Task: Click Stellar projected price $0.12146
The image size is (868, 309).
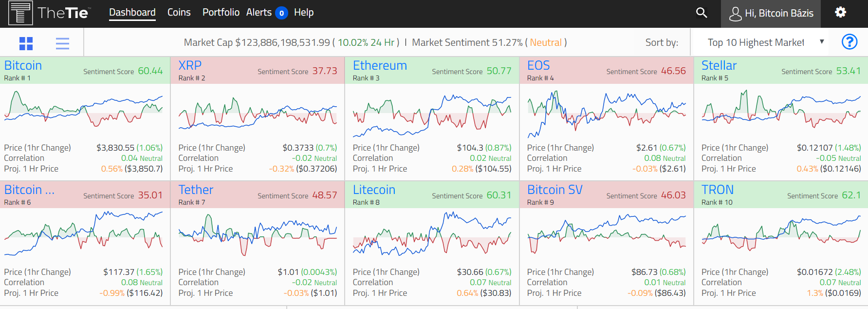Action: [x=841, y=169]
